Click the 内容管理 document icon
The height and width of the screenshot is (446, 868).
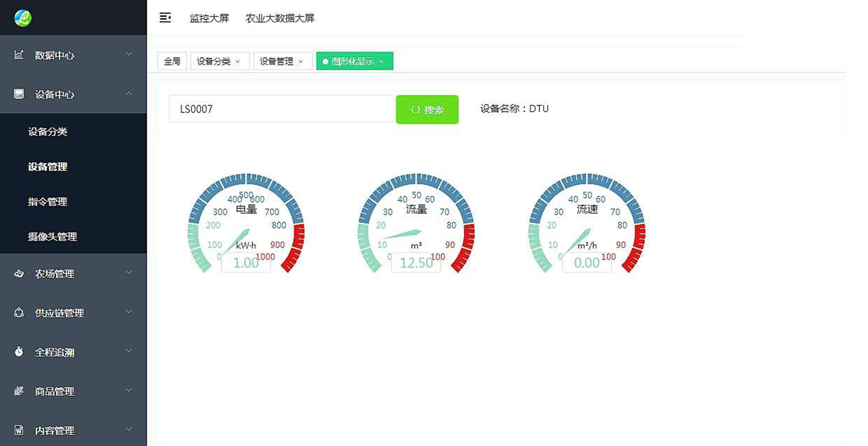coord(19,430)
